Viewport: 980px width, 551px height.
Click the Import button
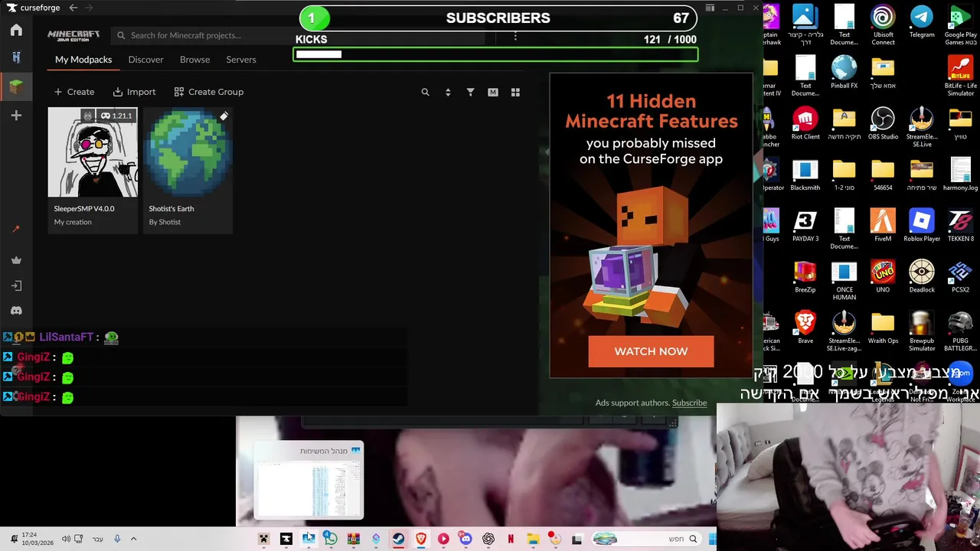134,92
